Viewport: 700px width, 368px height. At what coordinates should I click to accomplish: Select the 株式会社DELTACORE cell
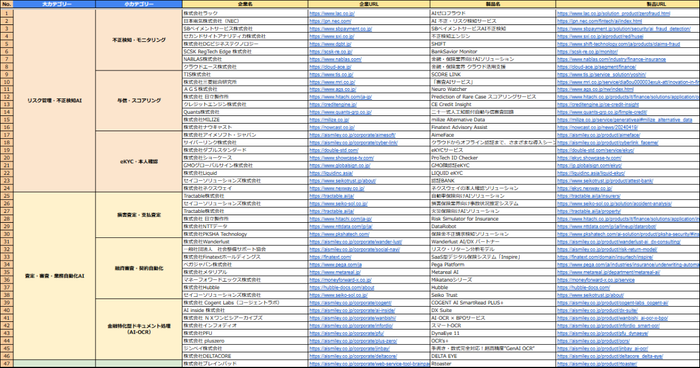[245, 356]
